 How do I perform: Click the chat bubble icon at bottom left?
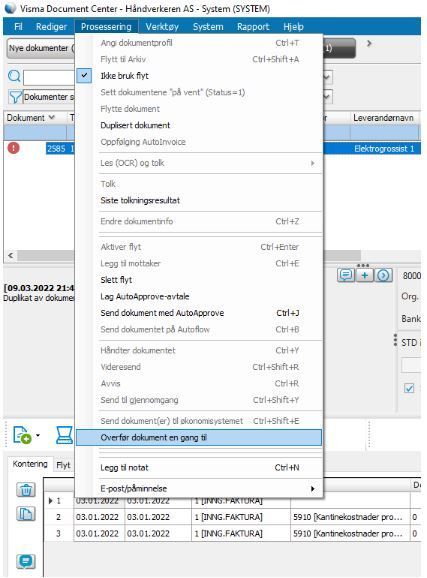coord(25,562)
